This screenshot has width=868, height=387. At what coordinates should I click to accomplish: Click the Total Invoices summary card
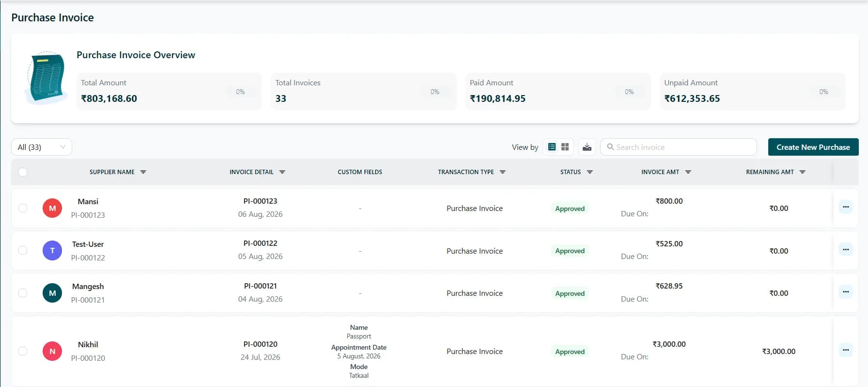pyautogui.click(x=364, y=91)
